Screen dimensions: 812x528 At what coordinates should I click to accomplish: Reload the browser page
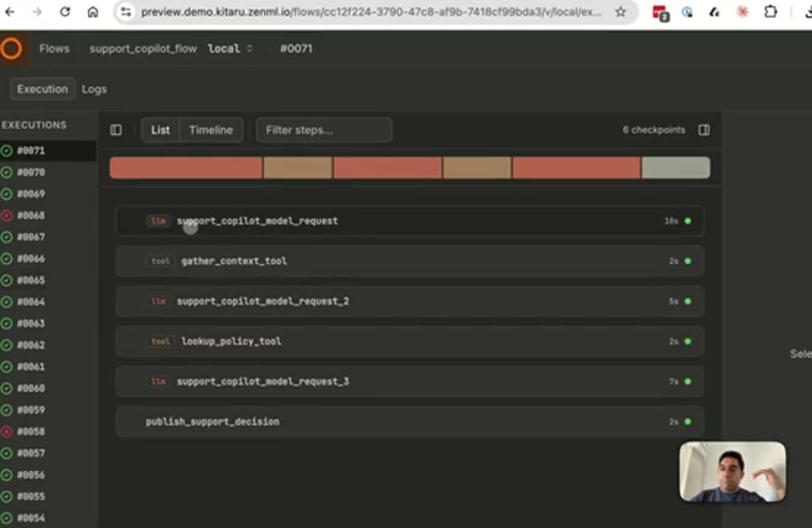(65, 12)
